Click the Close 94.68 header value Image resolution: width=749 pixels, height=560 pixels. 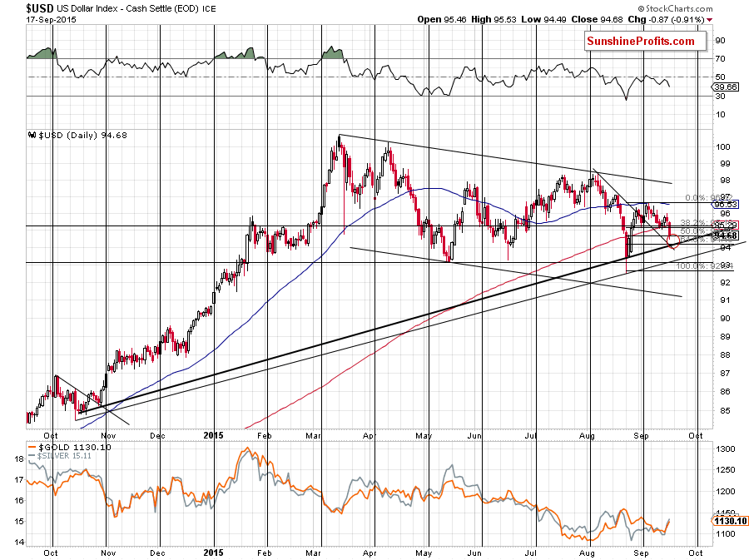[x=597, y=20]
